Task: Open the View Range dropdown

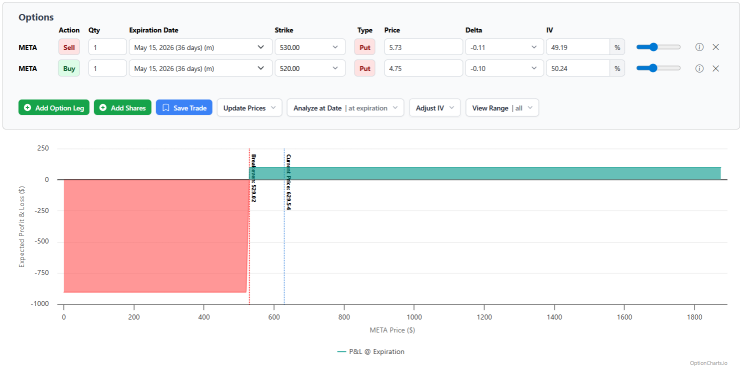Action: click(x=502, y=107)
